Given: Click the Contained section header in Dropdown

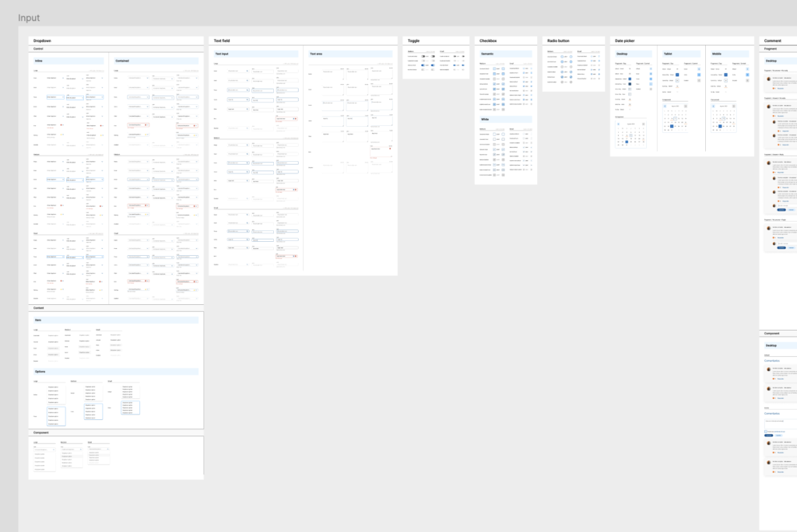Looking at the screenshot, I should point(123,61).
